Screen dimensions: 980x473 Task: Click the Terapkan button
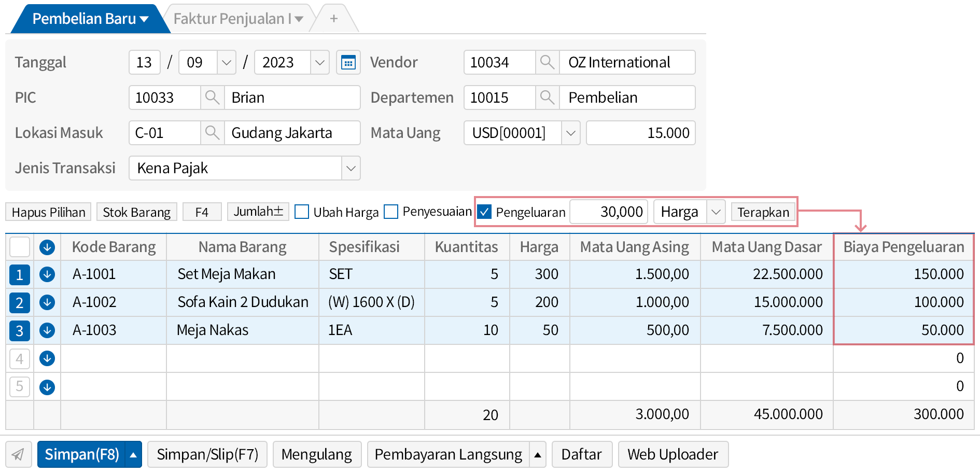pyautogui.click(x=763, y=212)
